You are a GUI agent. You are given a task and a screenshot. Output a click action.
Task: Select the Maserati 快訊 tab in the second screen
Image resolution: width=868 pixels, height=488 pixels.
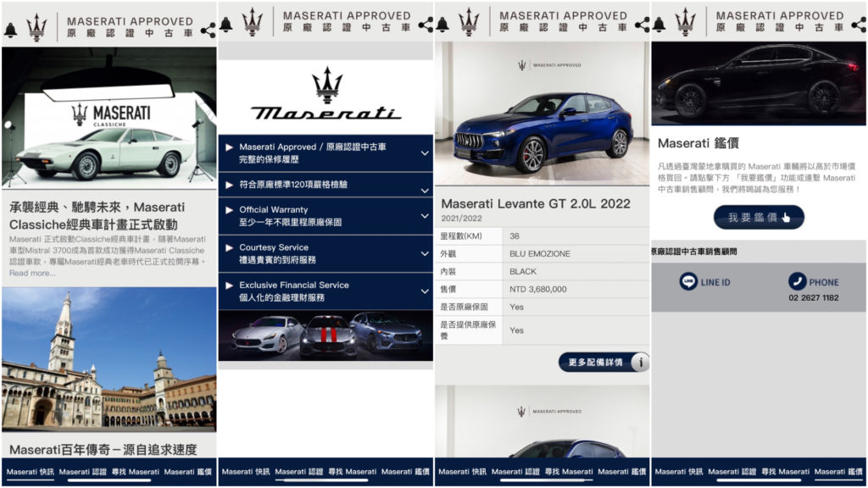pyautogui.click(x=246, y=472)
